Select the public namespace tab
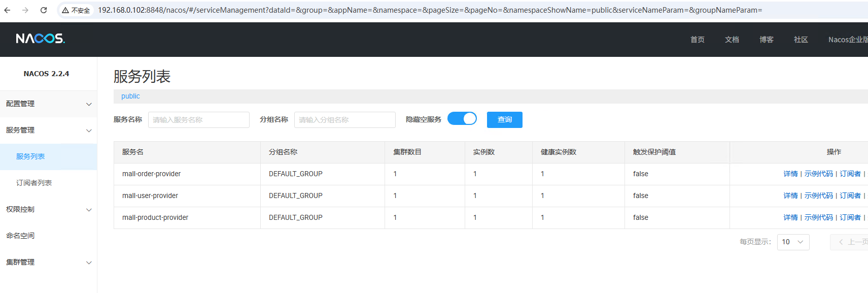 click(130, 96)
